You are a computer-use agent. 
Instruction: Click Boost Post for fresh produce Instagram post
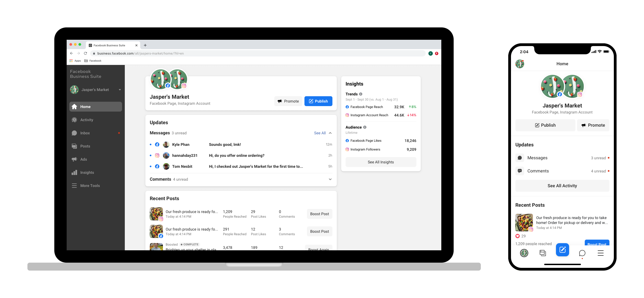click(x=320, y=214)
